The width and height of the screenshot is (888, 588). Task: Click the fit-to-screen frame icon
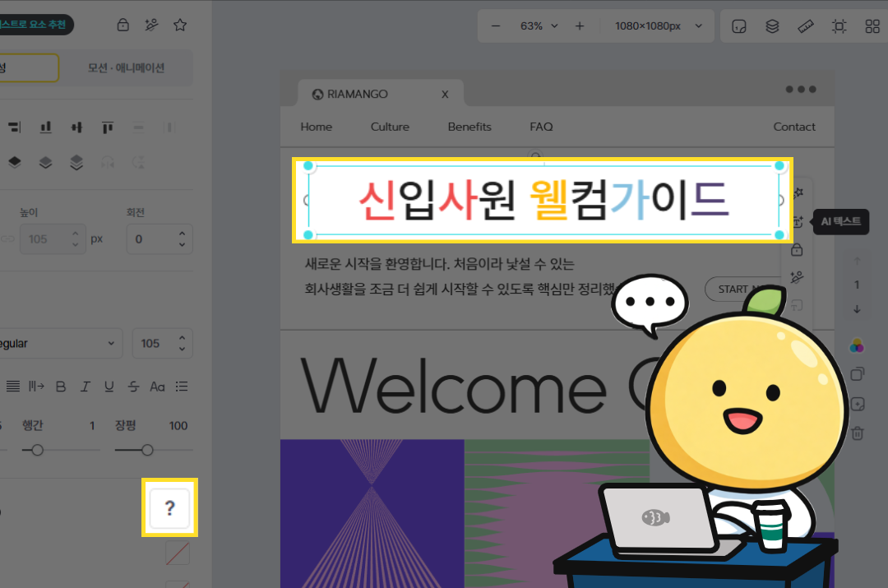[839, 26]
